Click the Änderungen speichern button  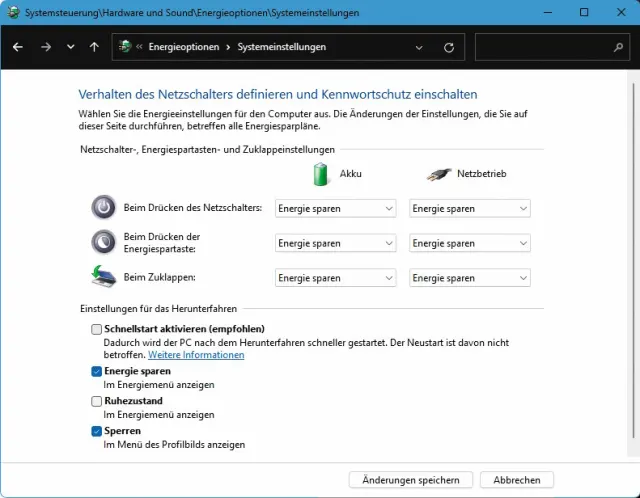tap(411, 480)
